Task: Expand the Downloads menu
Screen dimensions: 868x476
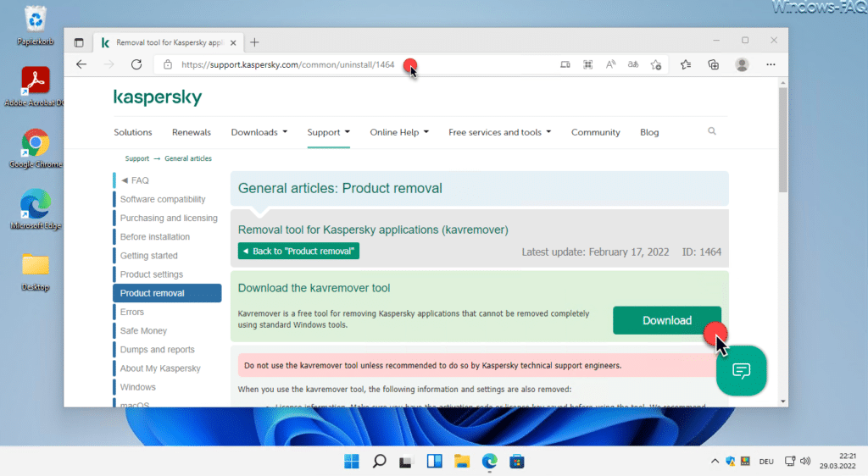Action: (x=259, y=132)
